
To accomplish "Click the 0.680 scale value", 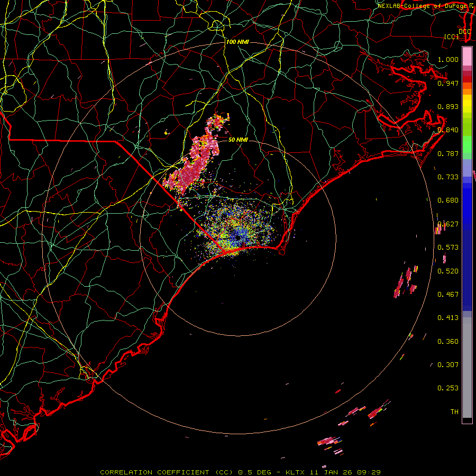I will click(448, 200).
